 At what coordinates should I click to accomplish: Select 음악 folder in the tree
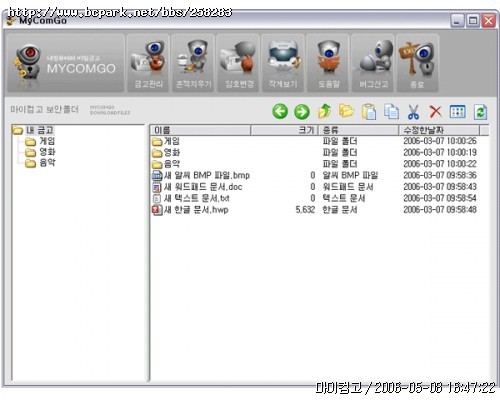(x=47, y=163)
